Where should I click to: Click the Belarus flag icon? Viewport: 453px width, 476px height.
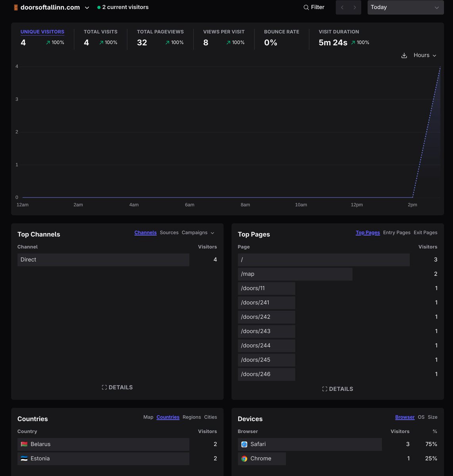(x=24, y=444)
